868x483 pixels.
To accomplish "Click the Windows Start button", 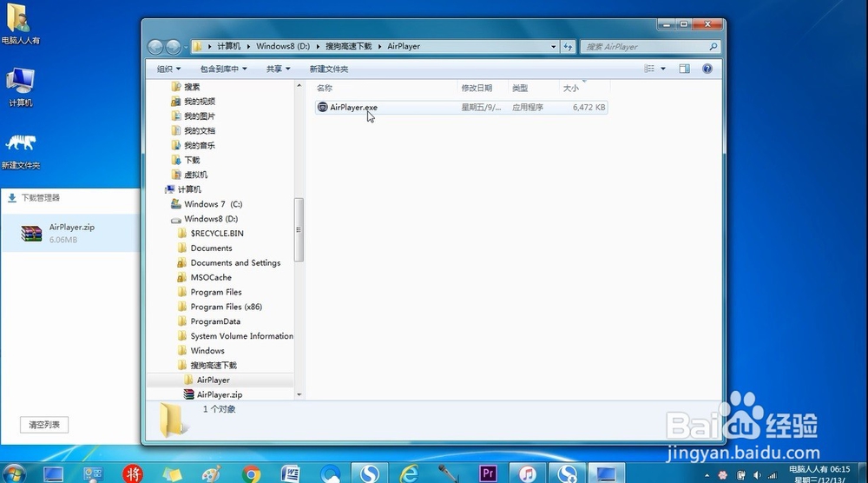I will pos(14,473).
